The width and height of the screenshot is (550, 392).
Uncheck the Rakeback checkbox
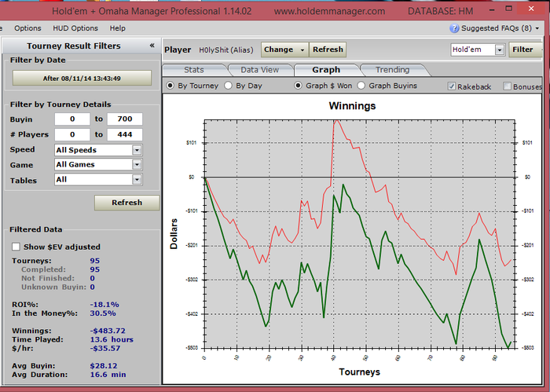click(452, 86)
